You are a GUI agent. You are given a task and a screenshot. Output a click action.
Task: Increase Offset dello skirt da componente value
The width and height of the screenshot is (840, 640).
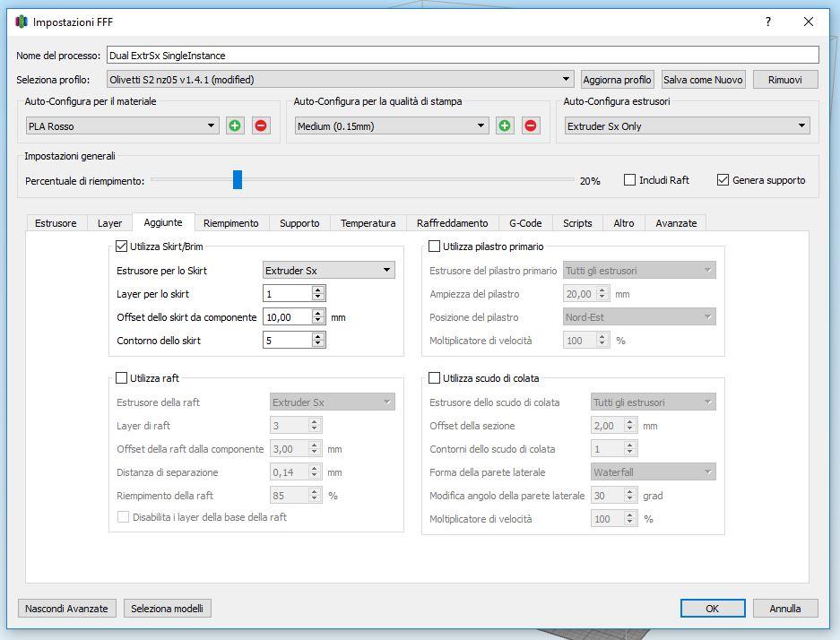click(x=318, y=314)
